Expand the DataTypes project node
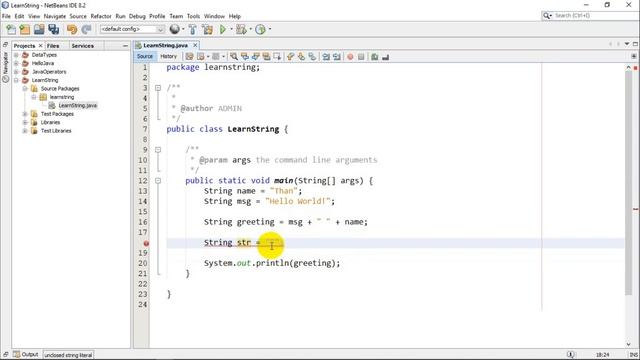 tap(16, 55)
